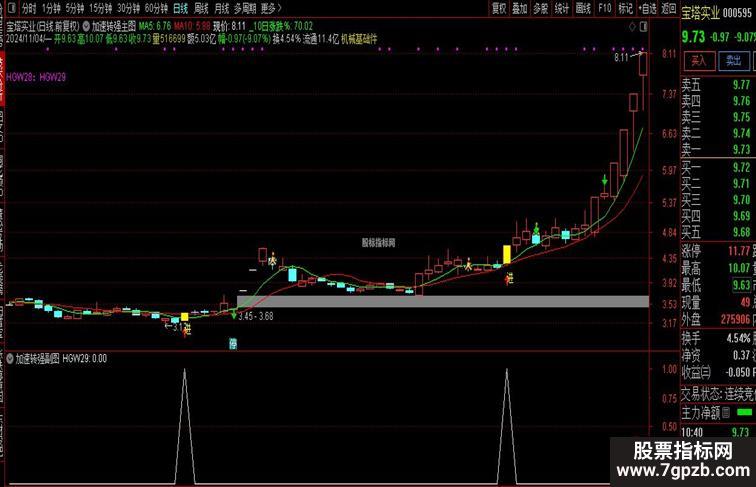
Task: Switch to the 30分钟 period
Action: pyautogui.click(x=128, y=8)
